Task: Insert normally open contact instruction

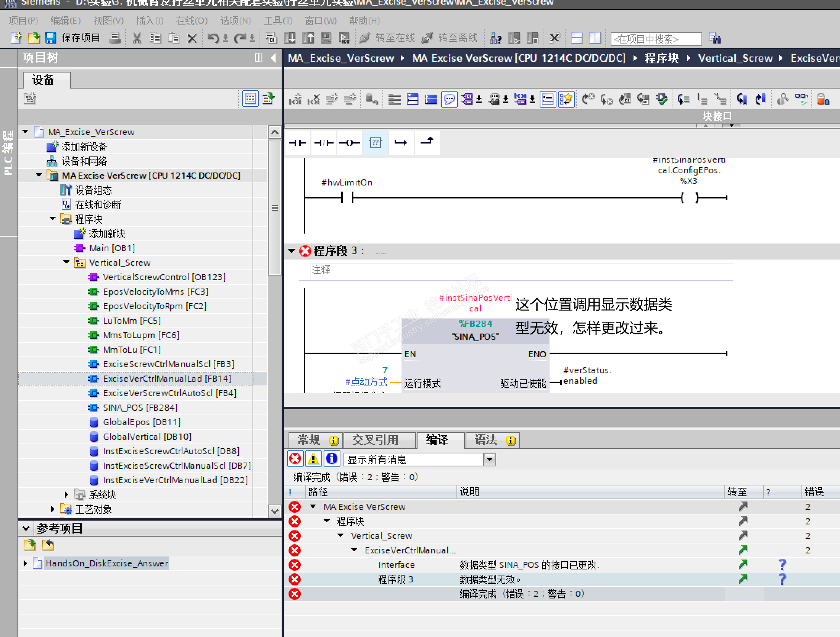Action: tap(298, 143)
